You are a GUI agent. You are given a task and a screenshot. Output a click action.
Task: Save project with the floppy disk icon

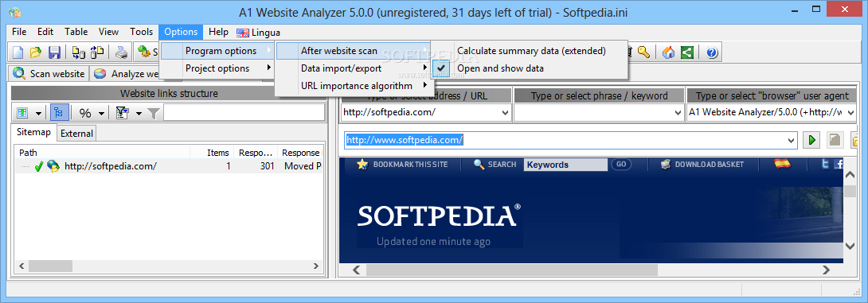tap(54, 52)
